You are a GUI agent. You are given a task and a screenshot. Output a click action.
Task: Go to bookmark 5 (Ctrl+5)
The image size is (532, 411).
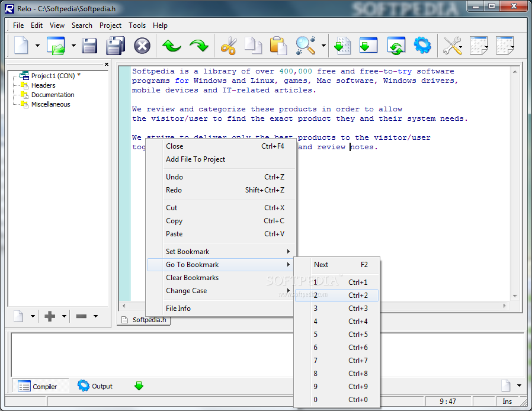[336, 335]
